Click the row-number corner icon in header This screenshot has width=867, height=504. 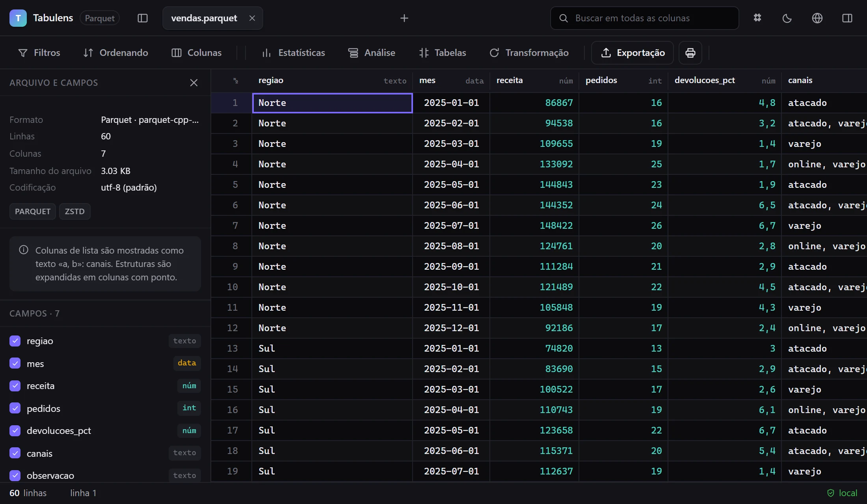coord(236,81)
